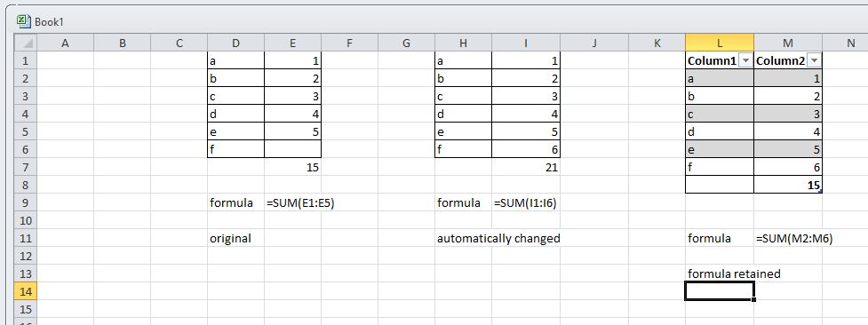This screenshot has height=325, width=868.
Task: Click the 'formula retained' cell
Action: pos(734,273)
